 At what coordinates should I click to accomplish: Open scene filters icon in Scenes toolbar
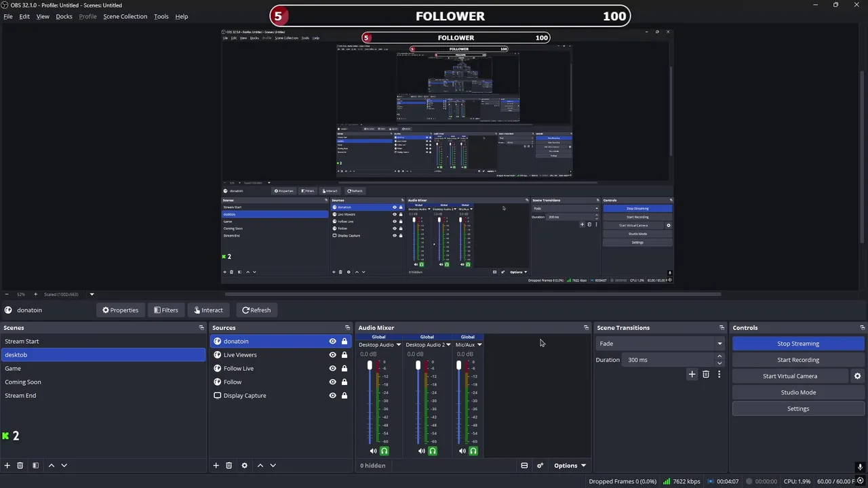[35, 466]
